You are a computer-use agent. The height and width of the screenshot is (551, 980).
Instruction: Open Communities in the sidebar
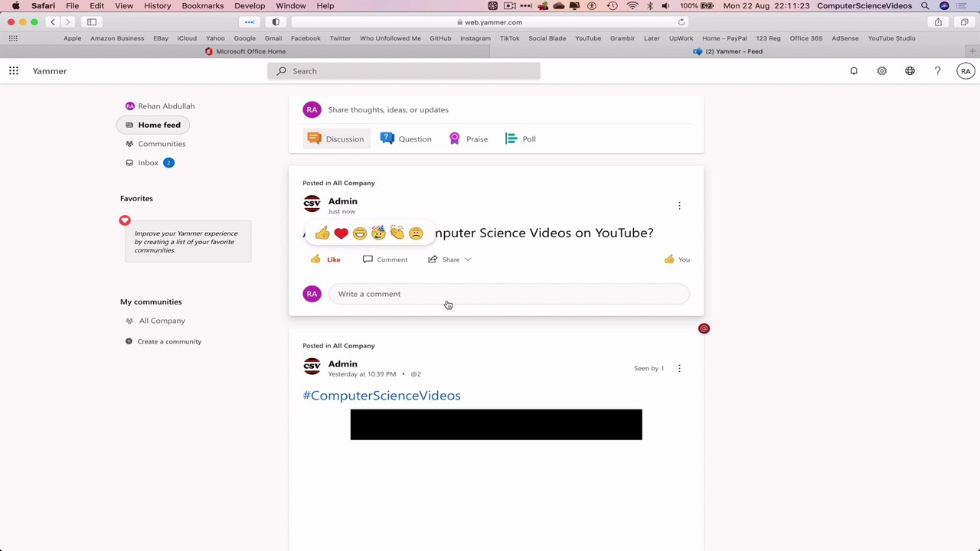click(156, 144)
